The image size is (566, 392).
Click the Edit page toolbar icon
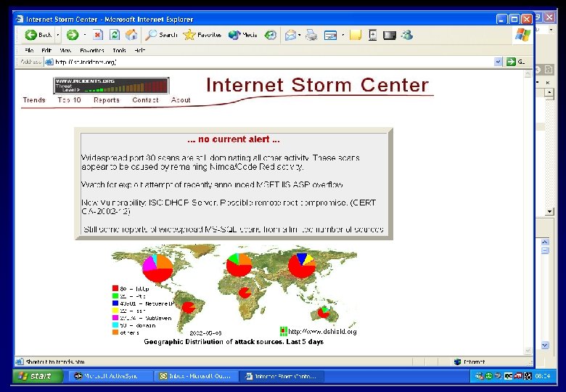330,35
